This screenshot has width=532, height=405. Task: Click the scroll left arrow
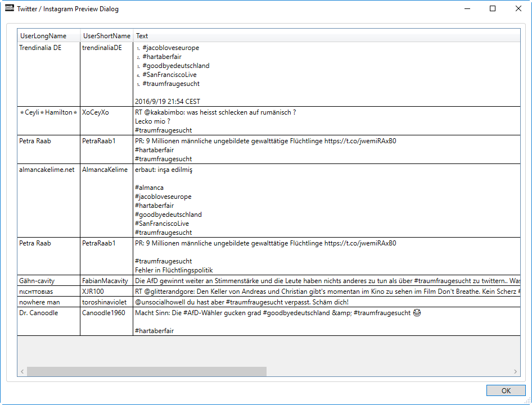(22, 371)
